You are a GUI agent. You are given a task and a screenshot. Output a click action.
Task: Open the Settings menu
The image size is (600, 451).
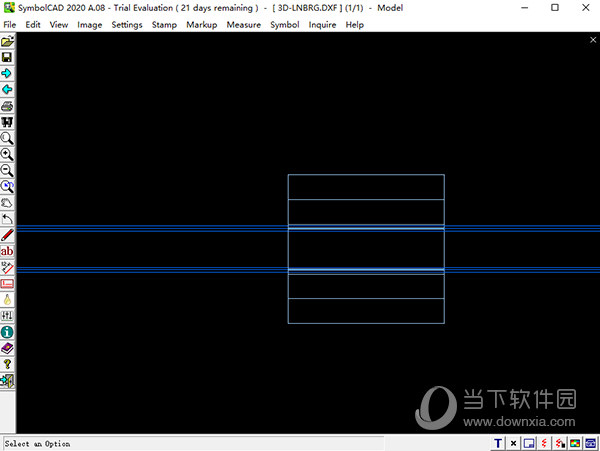(x=127, y=24)
